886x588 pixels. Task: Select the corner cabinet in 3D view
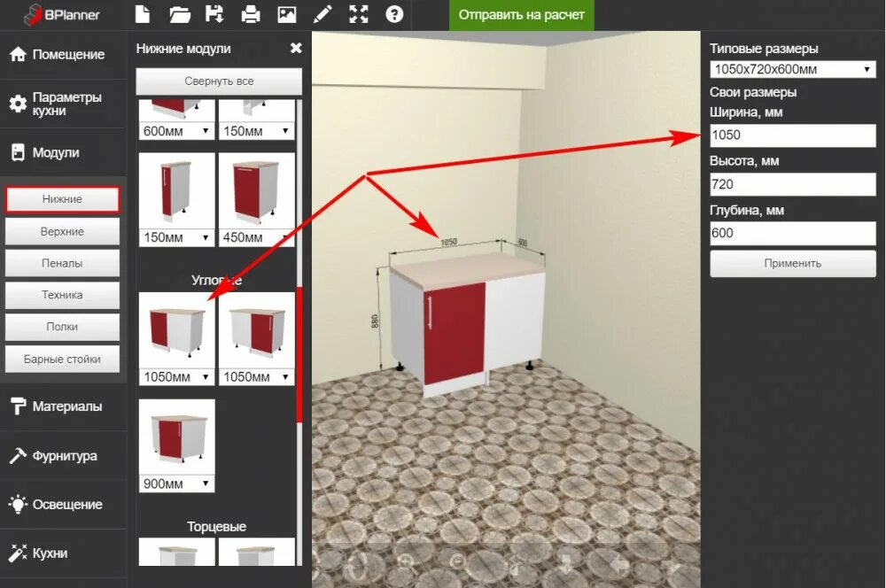(x=466, y=325)
